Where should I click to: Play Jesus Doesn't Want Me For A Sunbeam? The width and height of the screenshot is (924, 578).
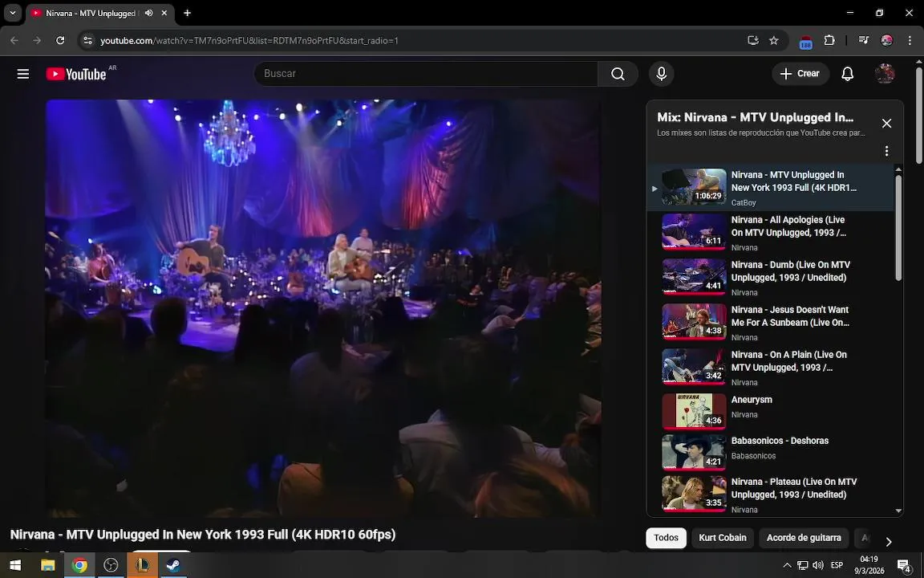770,323
